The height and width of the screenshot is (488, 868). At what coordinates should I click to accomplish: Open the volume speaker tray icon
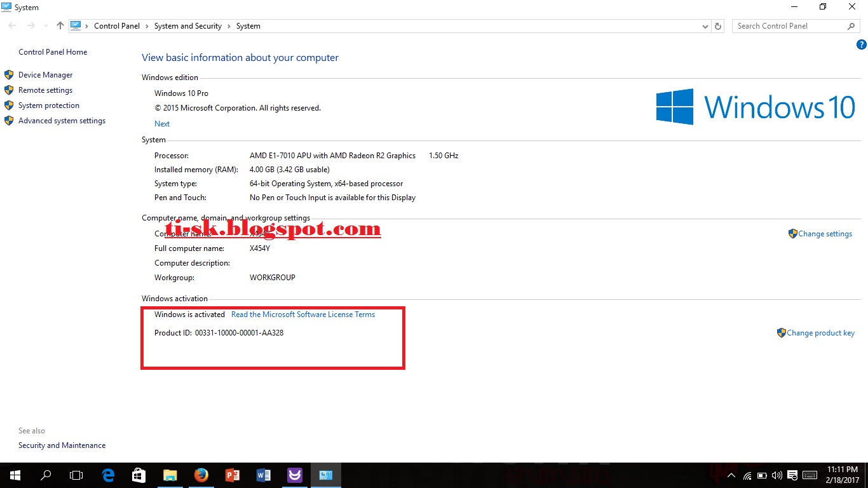[x=777, y=475]
